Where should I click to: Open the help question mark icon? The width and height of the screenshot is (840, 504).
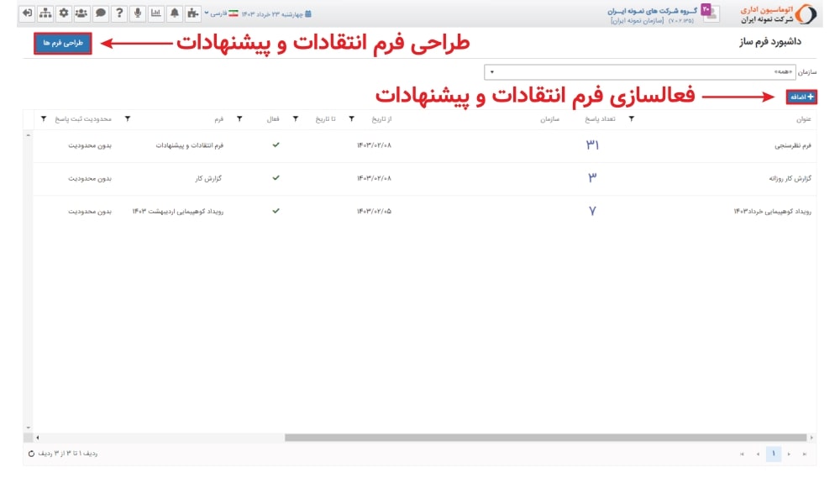pyautogui.click(x=119, y=13)
